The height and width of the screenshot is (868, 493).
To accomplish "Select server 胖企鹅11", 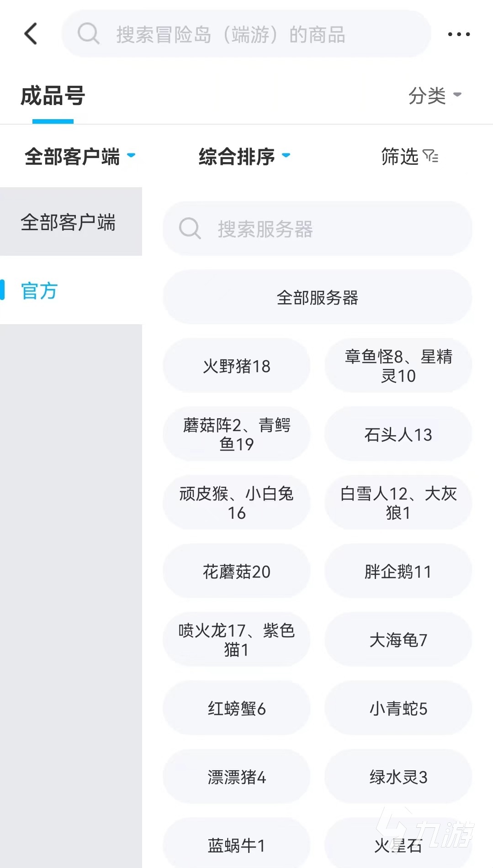I will pos(398,571).
